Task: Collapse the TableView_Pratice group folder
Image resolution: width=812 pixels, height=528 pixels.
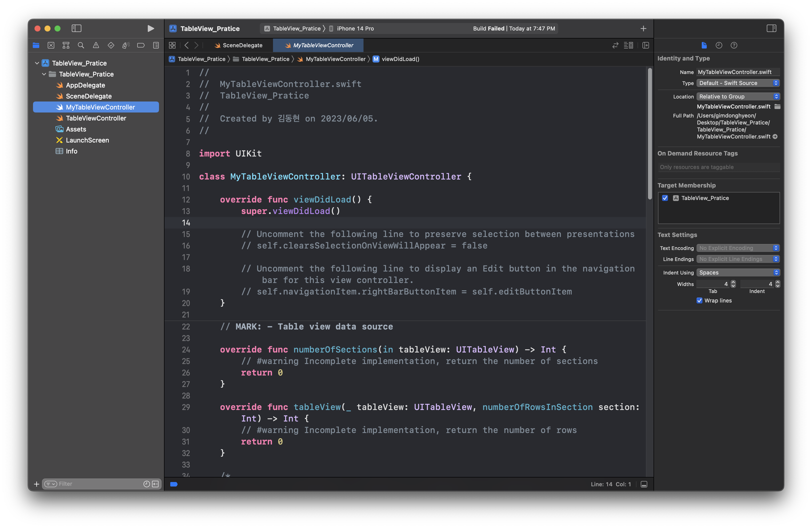Action: [x=44, y=74]
